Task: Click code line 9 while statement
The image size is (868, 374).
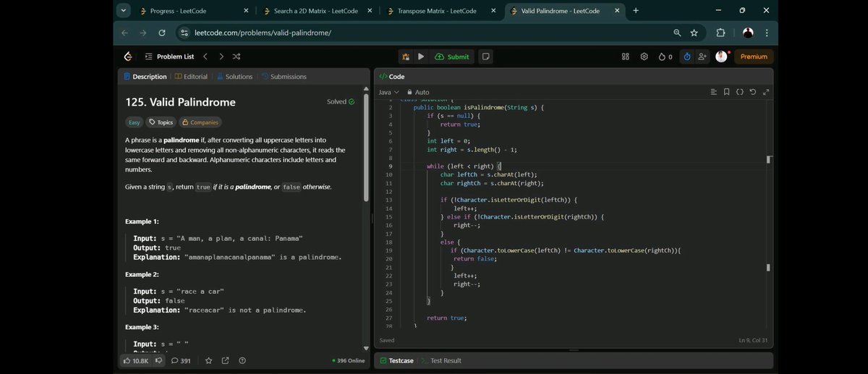Action: pos(464,166)
